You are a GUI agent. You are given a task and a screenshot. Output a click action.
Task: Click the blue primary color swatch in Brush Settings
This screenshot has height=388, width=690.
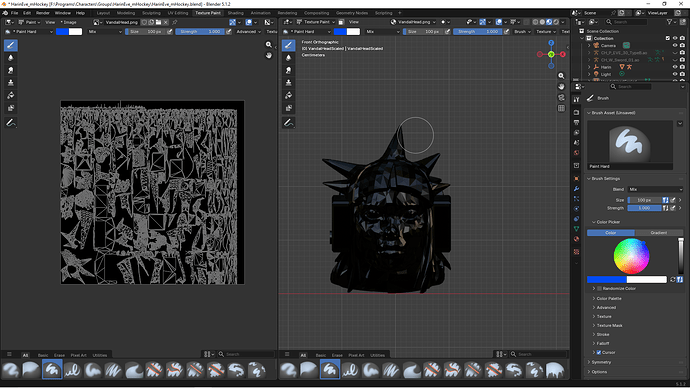coord(607,279)
